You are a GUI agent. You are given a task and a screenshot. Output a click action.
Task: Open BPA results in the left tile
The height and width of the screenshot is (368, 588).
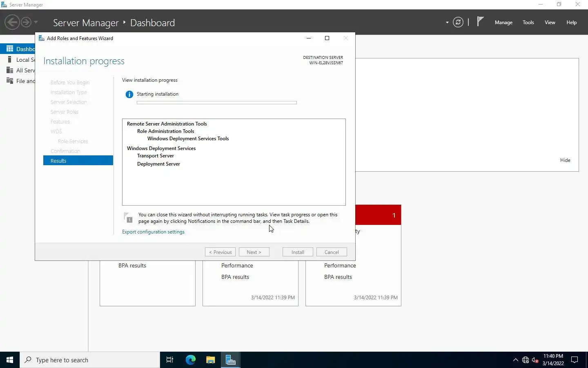coord(132,266)
